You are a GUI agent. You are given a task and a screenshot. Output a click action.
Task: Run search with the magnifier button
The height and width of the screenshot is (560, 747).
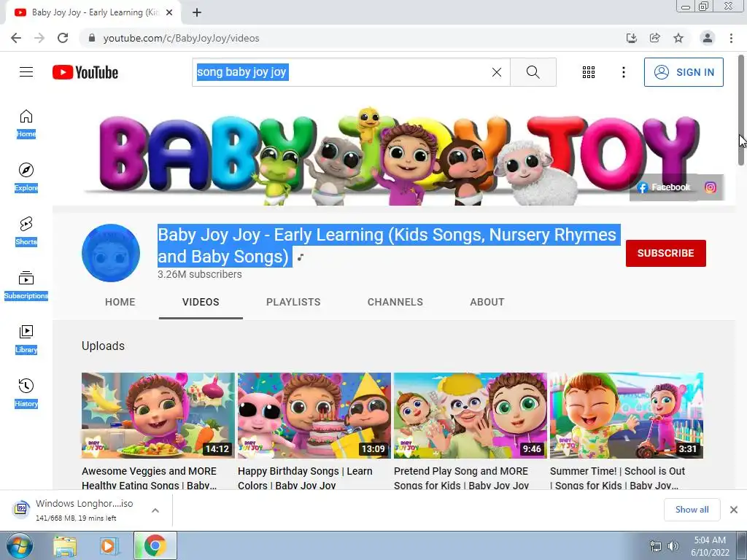point(533,72)
